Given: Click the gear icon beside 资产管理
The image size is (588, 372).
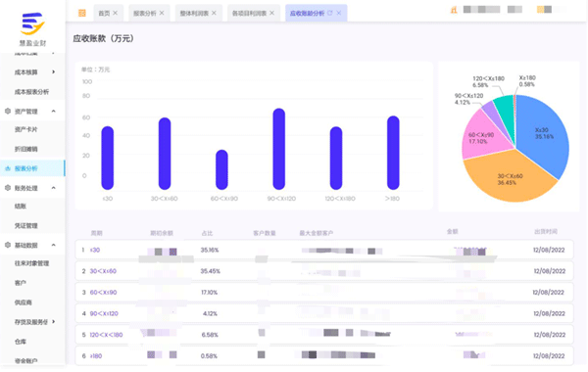Looking at the screenshot, I should pos(8,112).
